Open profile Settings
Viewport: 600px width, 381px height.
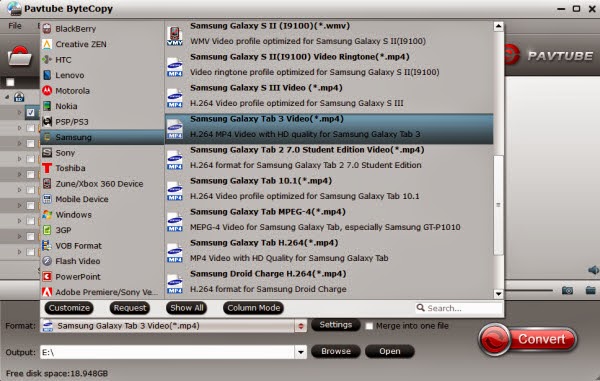(336, 325)
